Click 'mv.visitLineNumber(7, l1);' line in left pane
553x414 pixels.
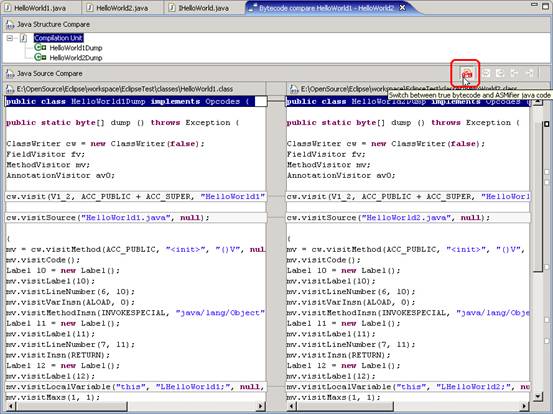point(70,345)
